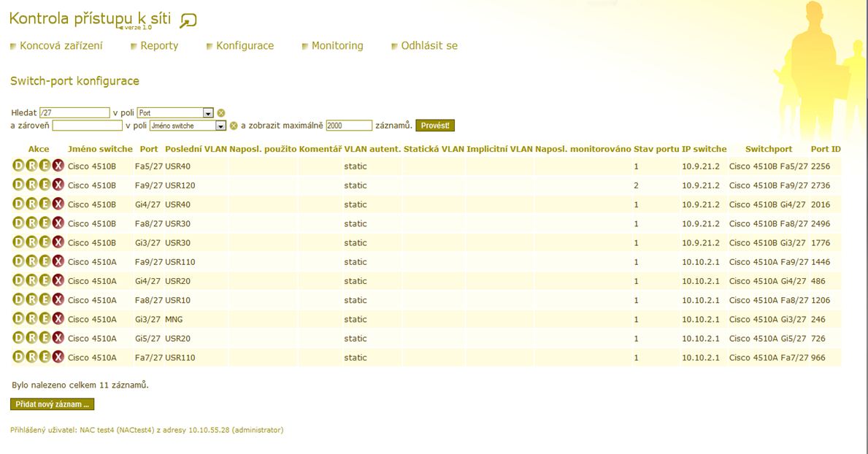Click the D icon for Gi5/27 USR20

point(18,338)
